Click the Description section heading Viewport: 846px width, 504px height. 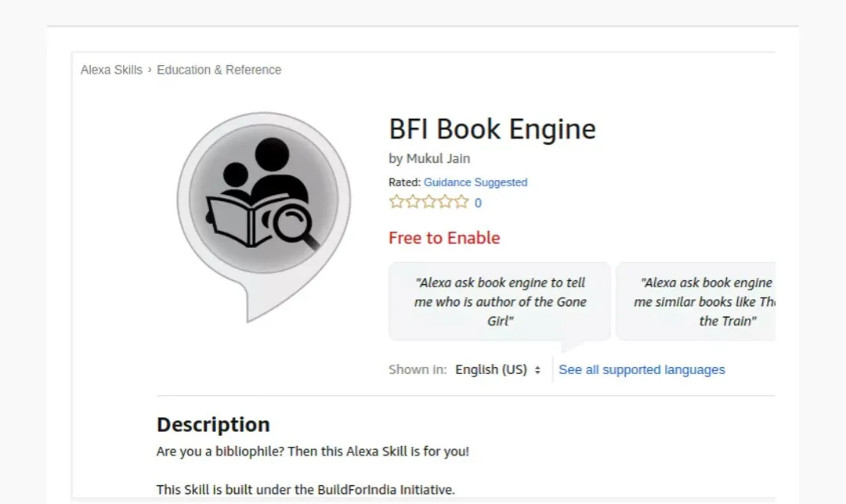[x=213, y=425]
